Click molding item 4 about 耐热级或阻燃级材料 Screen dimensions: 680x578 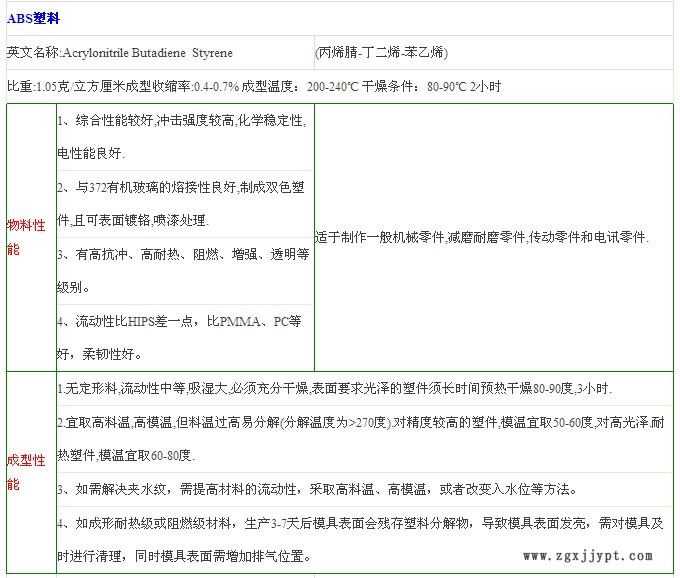coord(360,540)
